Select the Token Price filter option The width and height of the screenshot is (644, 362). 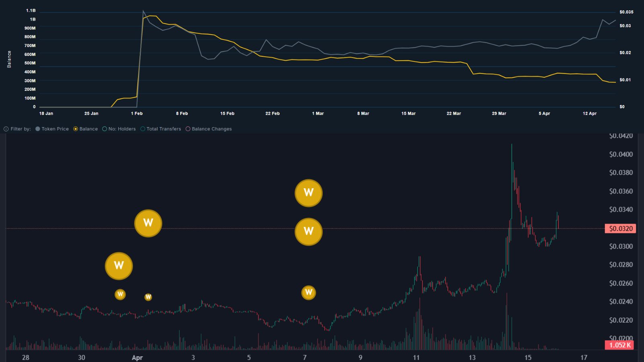(x=38, y=129)
